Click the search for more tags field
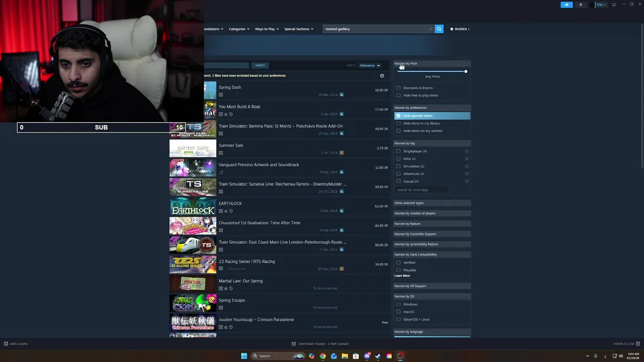644x362 pixels. tap(421, 190)
